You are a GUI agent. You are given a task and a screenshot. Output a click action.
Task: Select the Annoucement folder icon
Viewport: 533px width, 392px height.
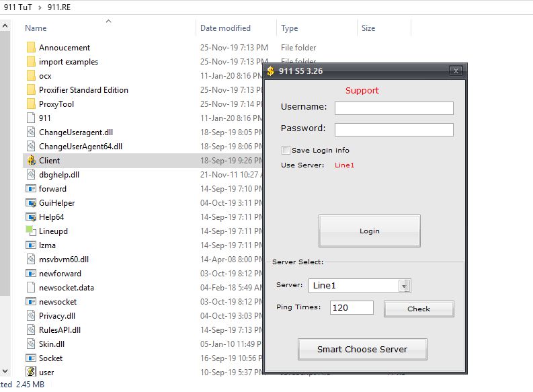[31, 48]
